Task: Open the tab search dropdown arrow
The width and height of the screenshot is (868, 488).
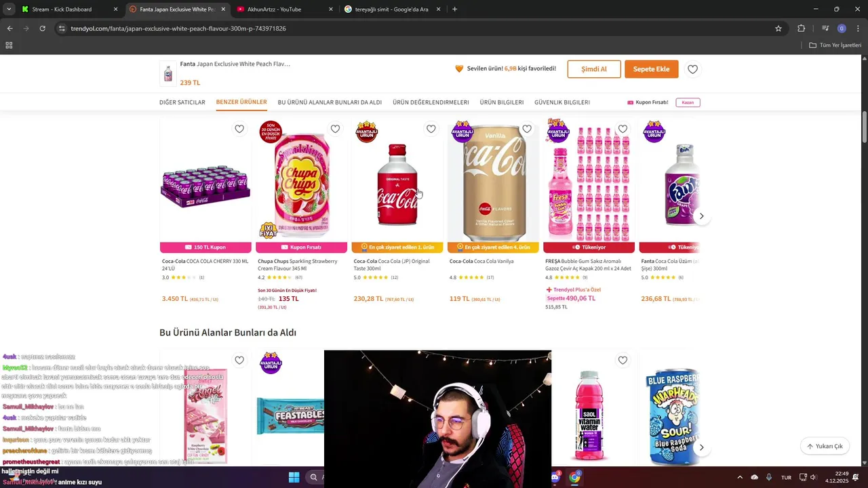Action: (9, 9)
